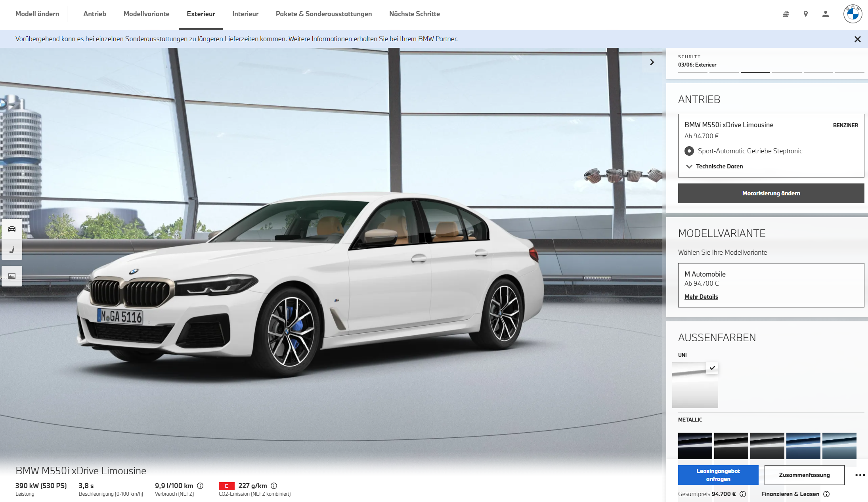Click the BENZINER fuel label
Screen dimensions: 868x502
[x=845, y=125]
